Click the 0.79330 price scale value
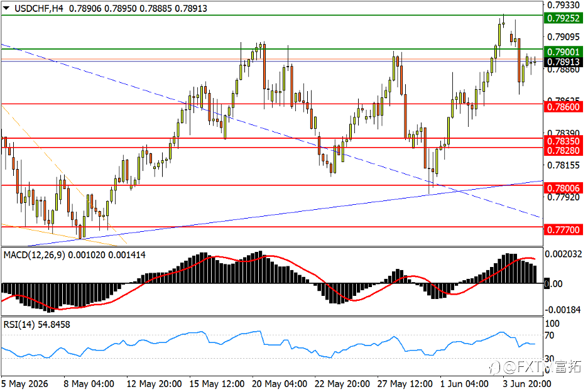Screen dimensions: 588x392 click(563, 5)
